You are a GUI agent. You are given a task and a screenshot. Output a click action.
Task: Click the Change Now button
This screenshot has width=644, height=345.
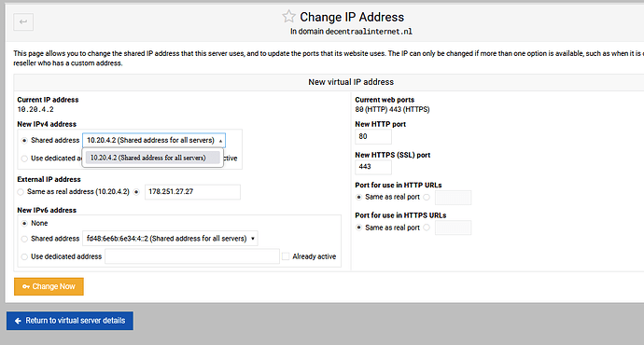click(x=49, y=286)
